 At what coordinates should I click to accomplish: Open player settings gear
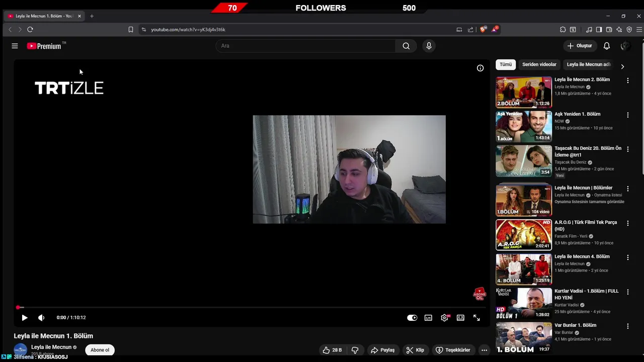click(444, 318)
